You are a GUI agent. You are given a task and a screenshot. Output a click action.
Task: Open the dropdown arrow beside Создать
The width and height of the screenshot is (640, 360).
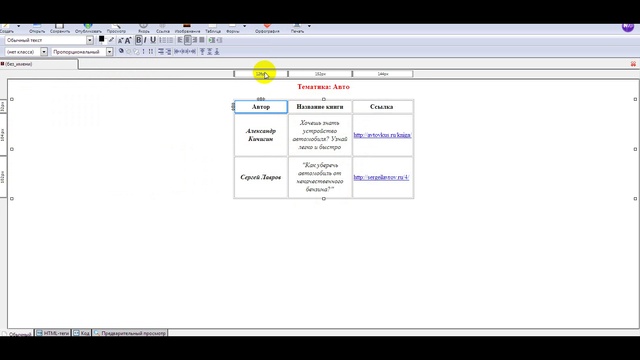[18, 26]
